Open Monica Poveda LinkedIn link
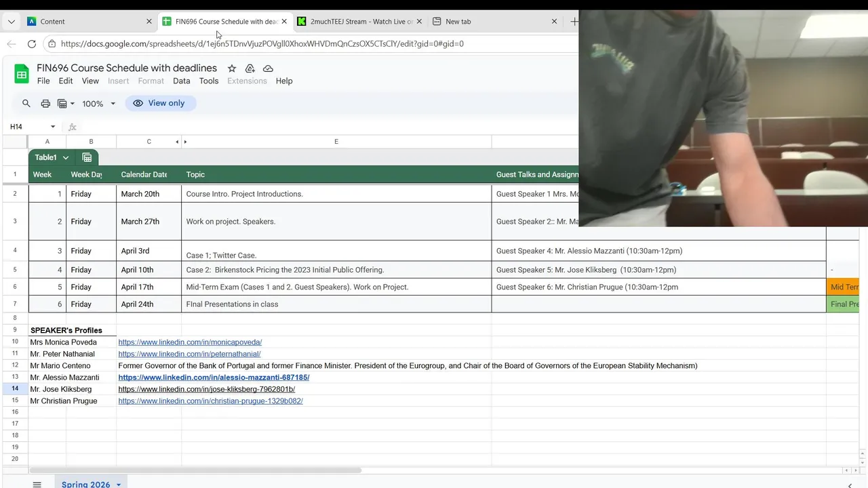The width and height of the screenshot is (868, 488). (190, 342)
